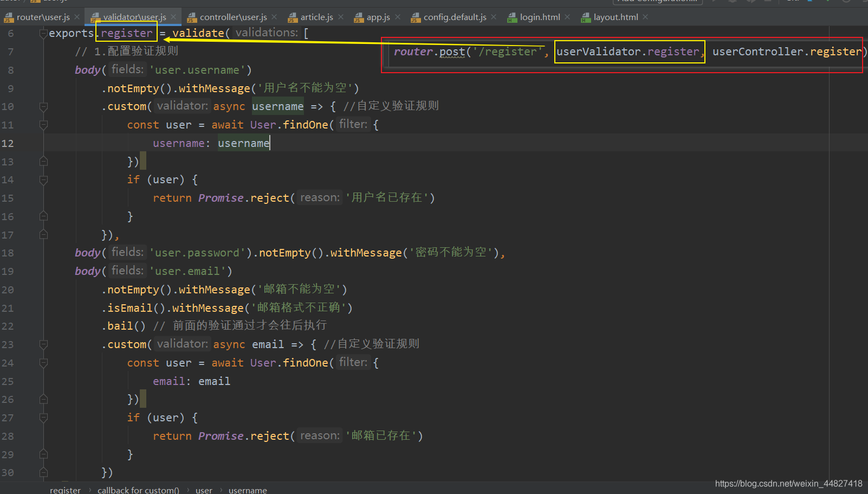Collapse the fold marker on line 10
The width and height of the screenshot is (868, 494).
tap(44, 107)
